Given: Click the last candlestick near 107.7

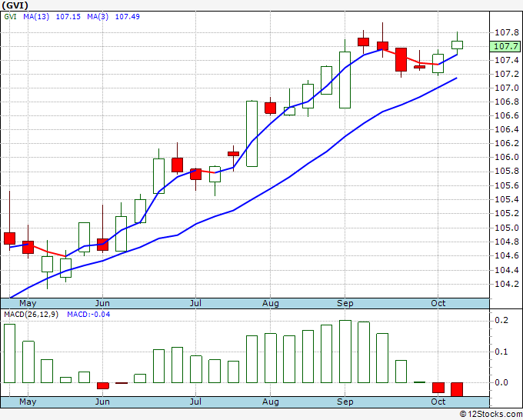Looking at the screenshot, I should tap(457, 45).
